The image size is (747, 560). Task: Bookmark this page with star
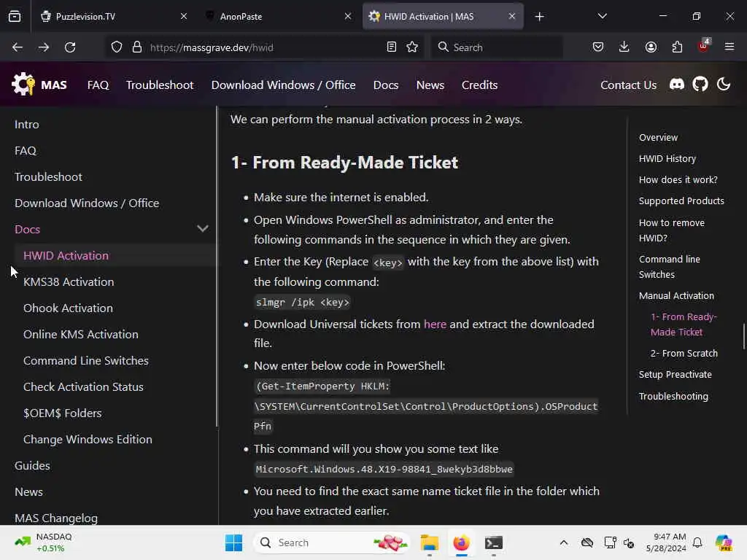click(413, 47)
